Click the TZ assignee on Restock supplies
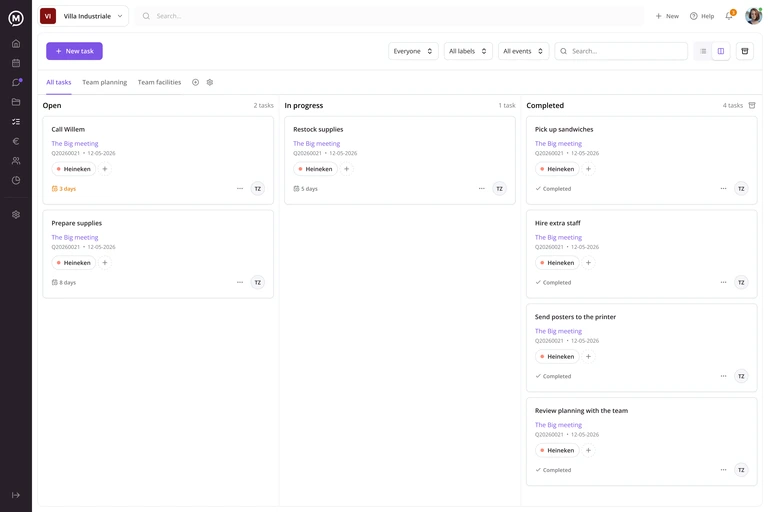Image resolution: width=768 pixels, height=512 pixels. point(500,189)
